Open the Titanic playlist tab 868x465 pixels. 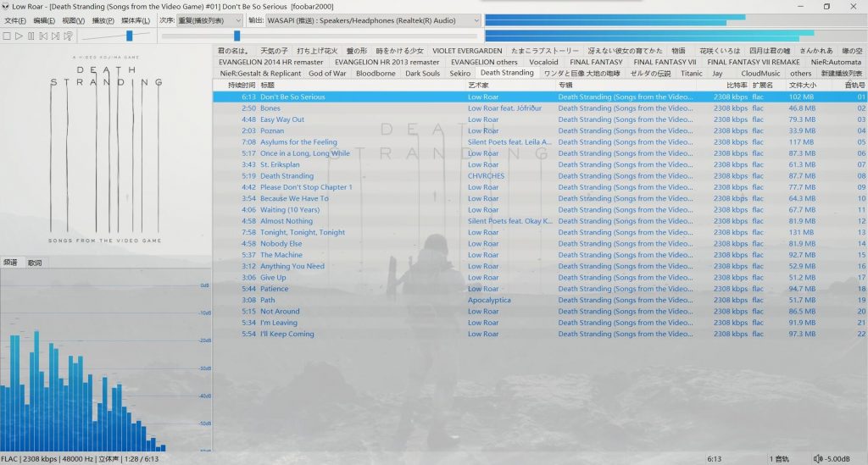(692, 73)
